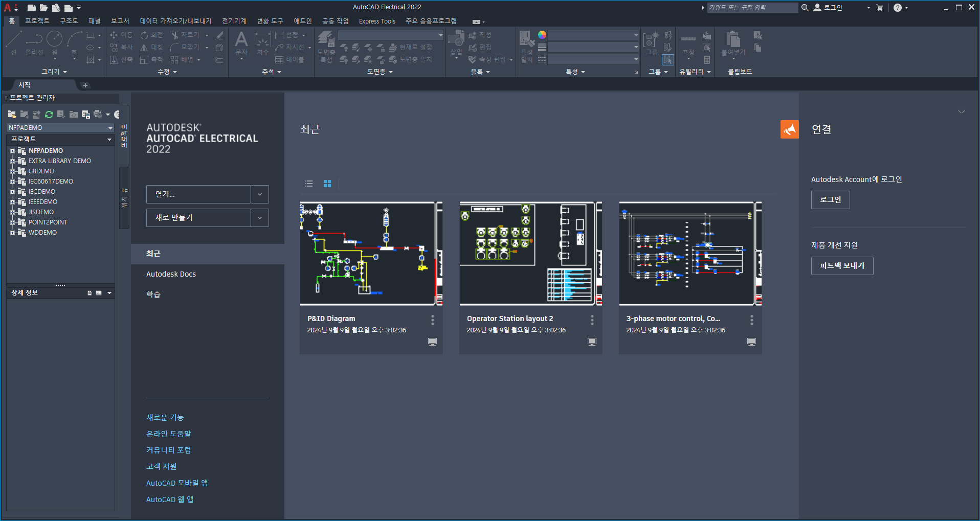Click the Publish/Plot printer icon in Project Manager
The image size is (980, 521).
point(97,114)
